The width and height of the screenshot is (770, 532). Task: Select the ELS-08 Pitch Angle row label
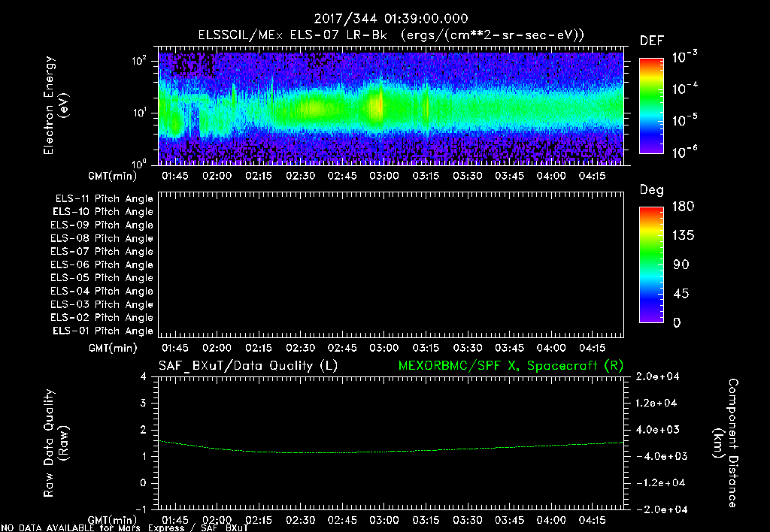tap(102, 238)
